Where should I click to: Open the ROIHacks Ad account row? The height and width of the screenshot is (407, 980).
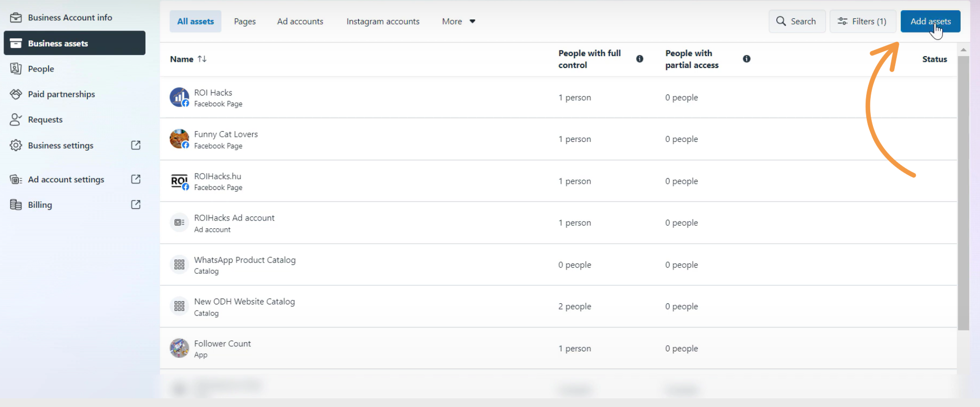[558, 223]
